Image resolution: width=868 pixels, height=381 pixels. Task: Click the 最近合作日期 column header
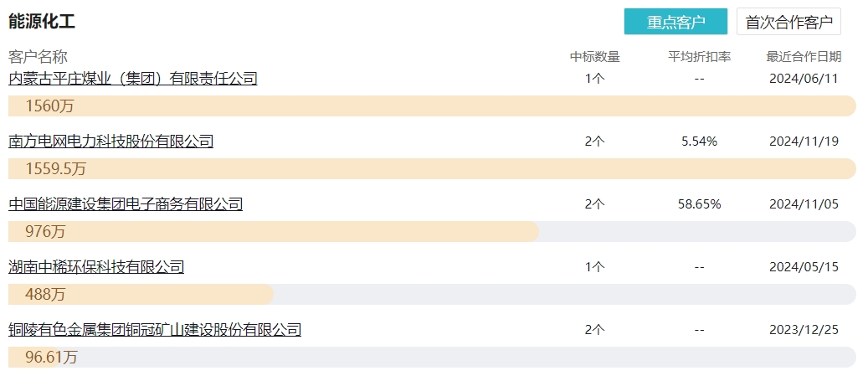tap(804, 57)
